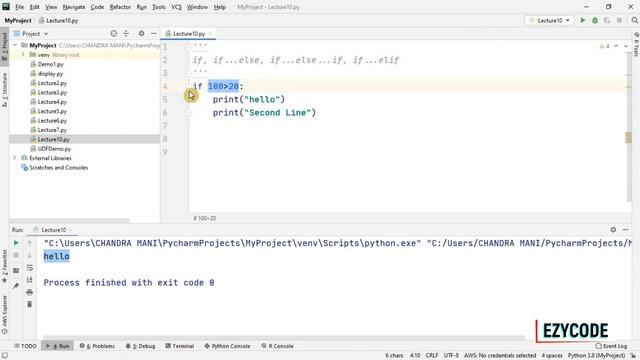
Task: Open Project panel settings gear
Action: click(x=141, y=33)
